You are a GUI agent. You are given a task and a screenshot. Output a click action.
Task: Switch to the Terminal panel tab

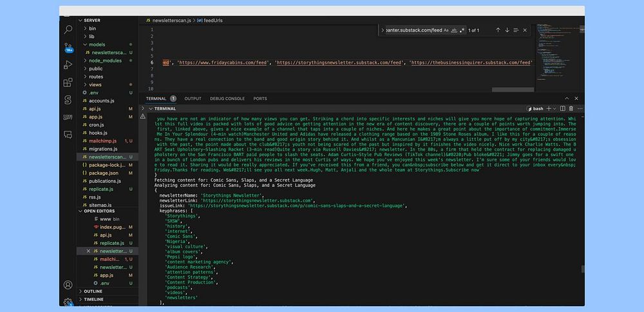point(156,99)
